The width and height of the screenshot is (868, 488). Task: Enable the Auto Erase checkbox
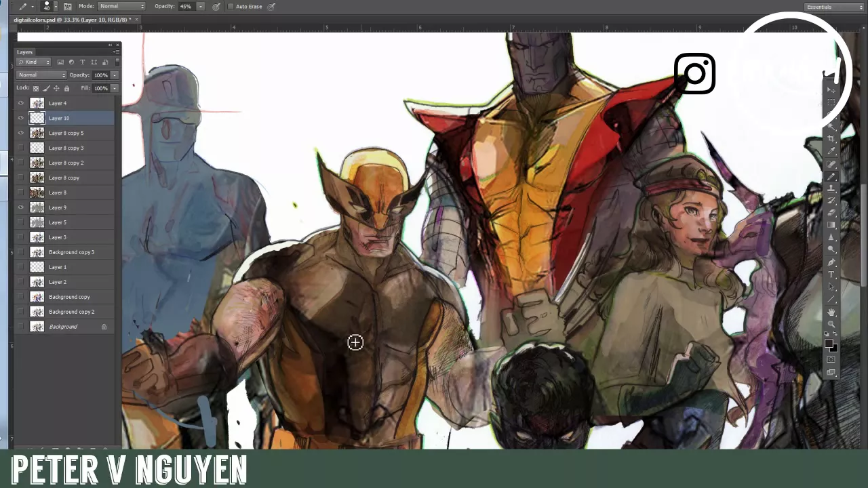pyautogui.click(x=231, y=6)
